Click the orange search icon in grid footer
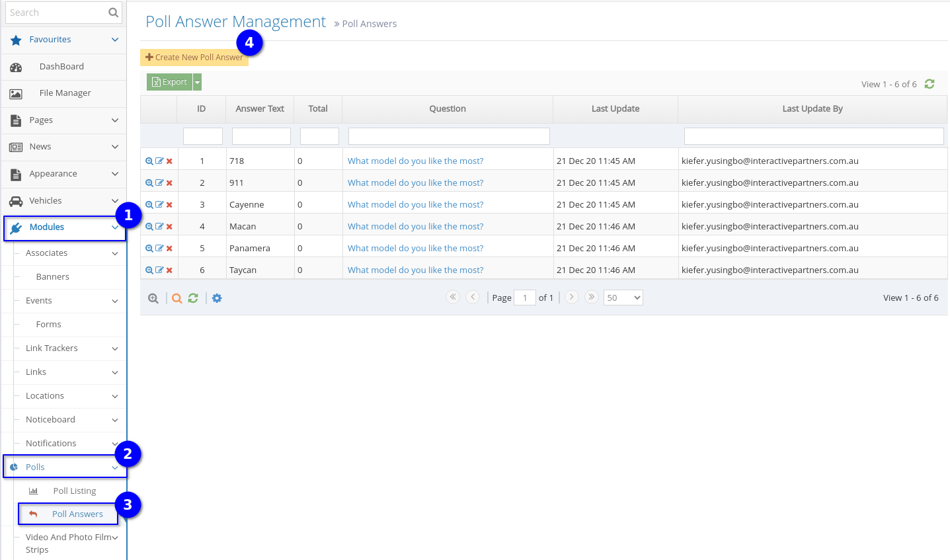Screen dimensions: 950x560 tap(177, 299)
